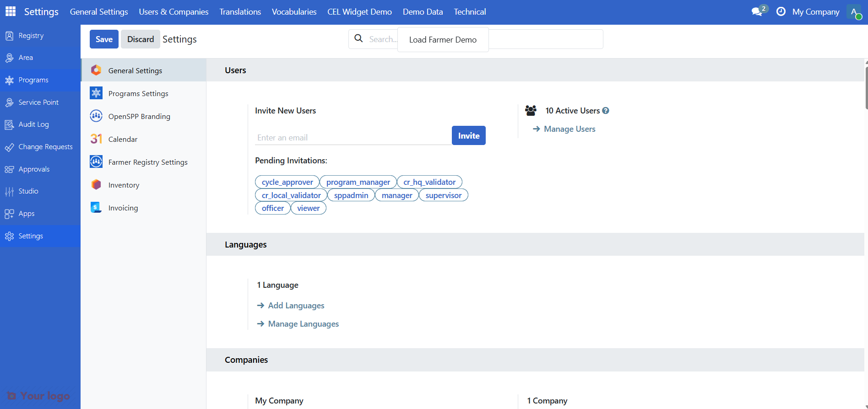Open the Service Point sidebar icon

[9, 102]
